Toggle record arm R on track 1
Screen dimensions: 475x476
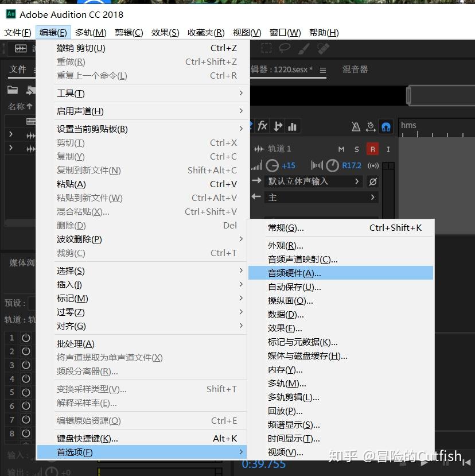[x=372, y=149]
